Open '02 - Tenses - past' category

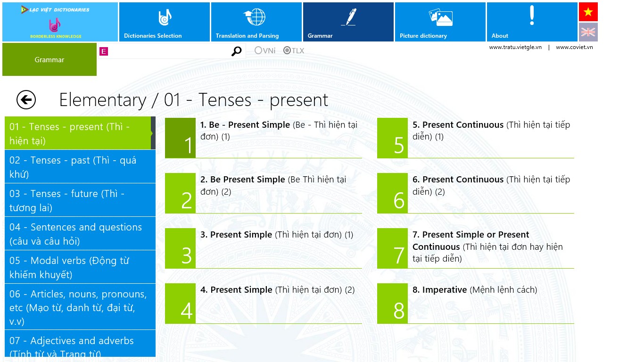[x=80, y=167]
